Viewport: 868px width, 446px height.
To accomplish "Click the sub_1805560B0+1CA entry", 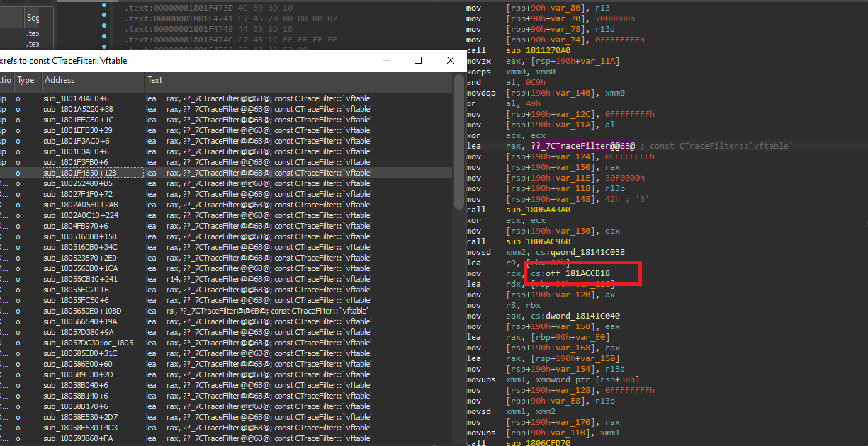I will click(x=226, y=268).
